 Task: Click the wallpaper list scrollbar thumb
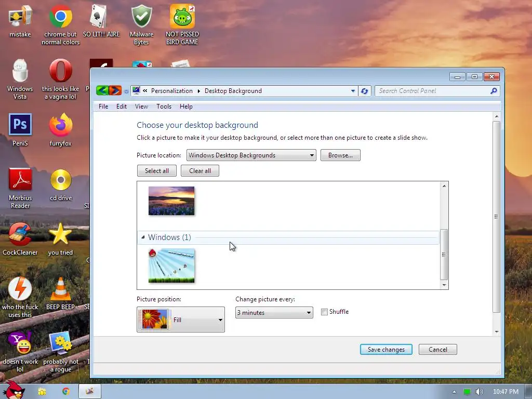(444, 255)
